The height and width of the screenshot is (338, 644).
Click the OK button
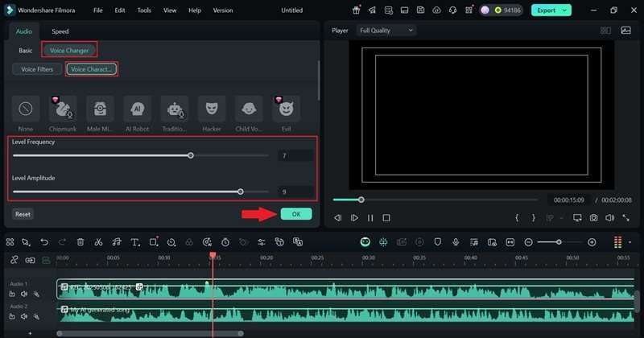(x=296, y=214)
